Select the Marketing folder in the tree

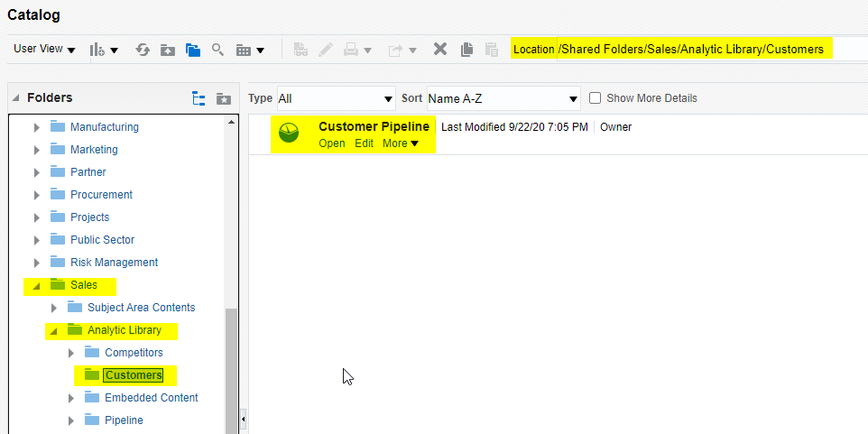click(x=94, y=150)
